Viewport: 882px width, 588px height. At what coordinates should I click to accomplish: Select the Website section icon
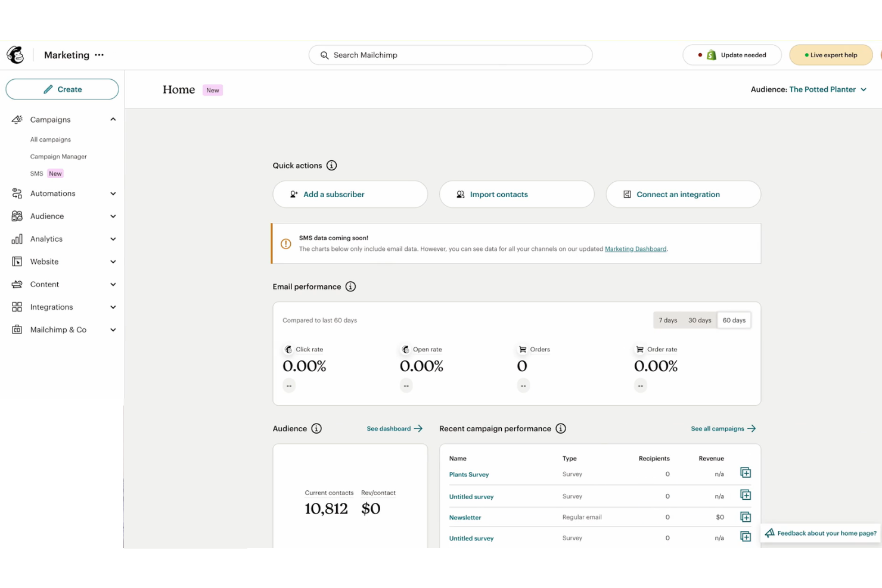click(17, 261)
